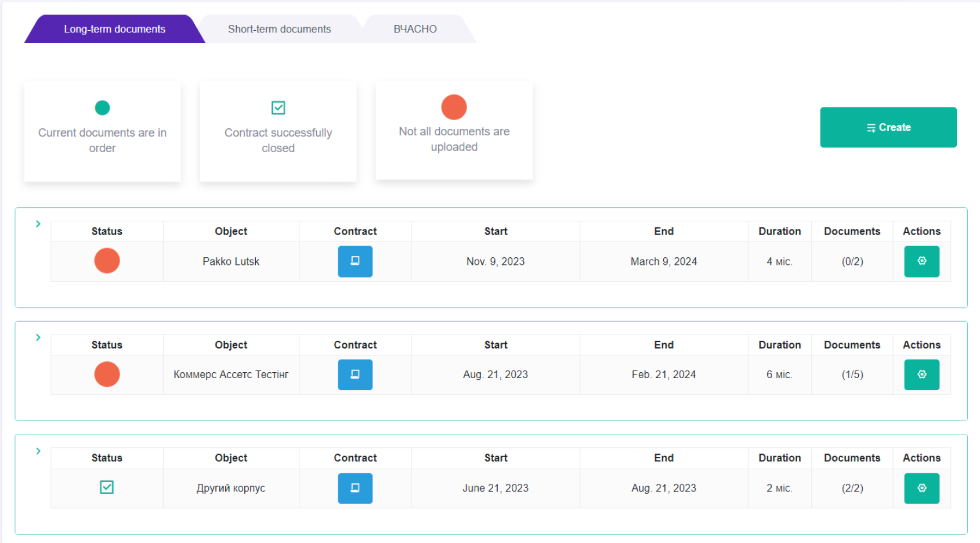
Task: Click gear actions for Коммерс Ассетс Тестінг row
Action: point(921,375)
